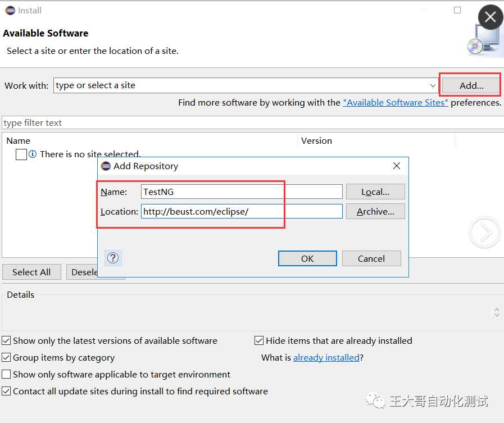This screenshot has height=423, width=504.
Task: Click the Location field with beust URL
Action: (x=242, y=211)
